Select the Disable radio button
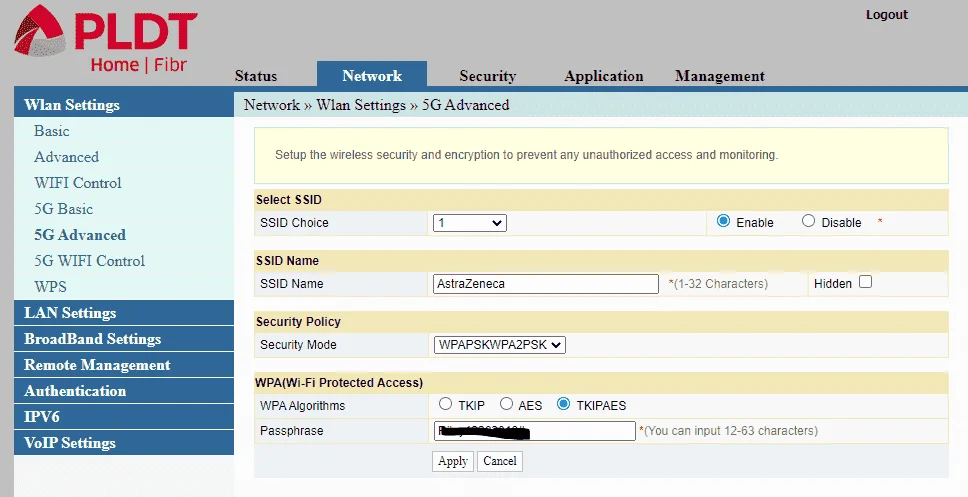Screen dimensions: 968x497 coord(808,221)
